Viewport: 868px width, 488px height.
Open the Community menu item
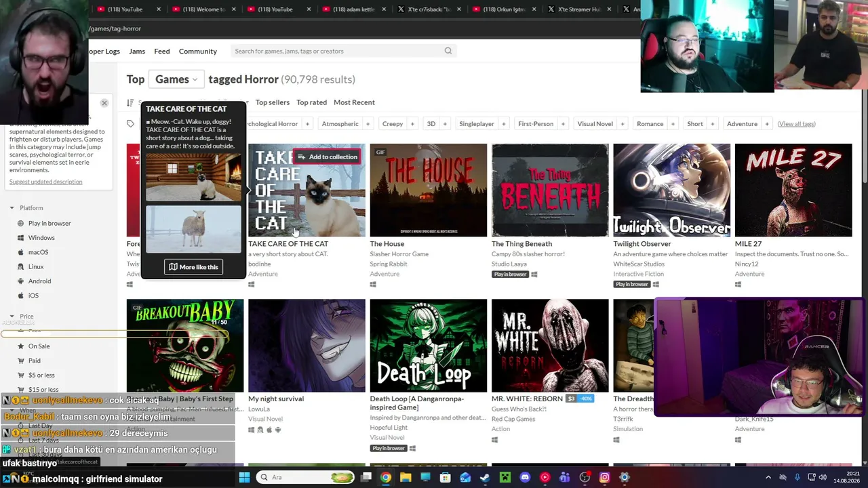pos(198,51)
